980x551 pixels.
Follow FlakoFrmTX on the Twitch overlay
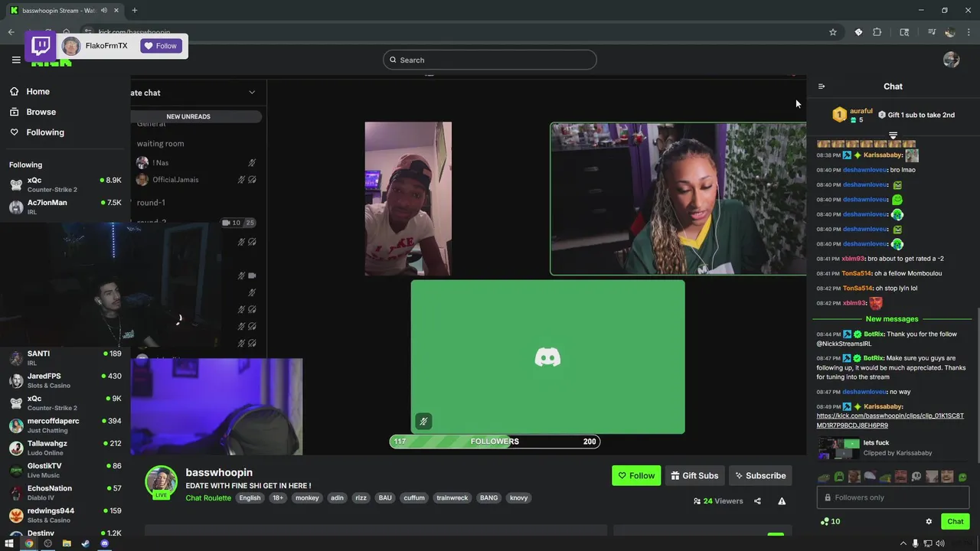coord(160,46)
